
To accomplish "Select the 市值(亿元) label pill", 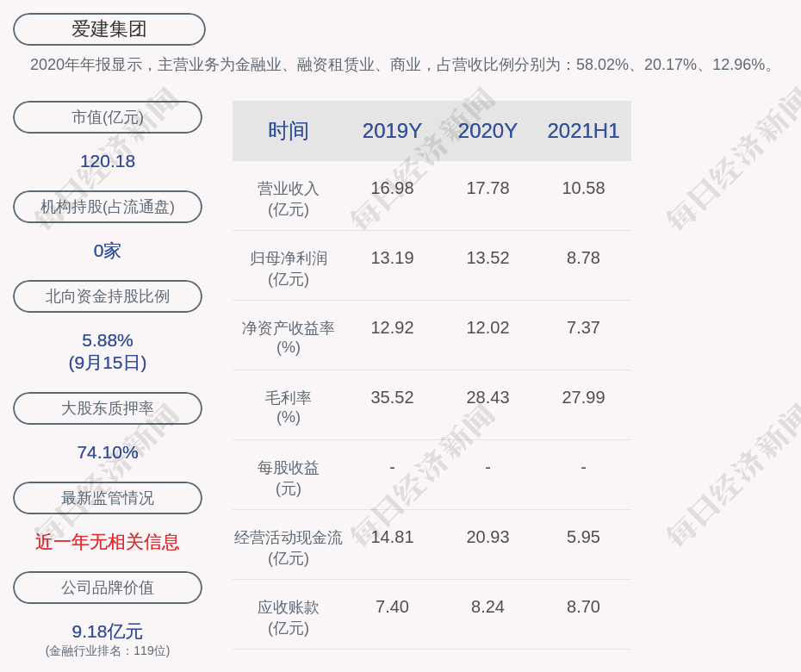I will [108, 117].
